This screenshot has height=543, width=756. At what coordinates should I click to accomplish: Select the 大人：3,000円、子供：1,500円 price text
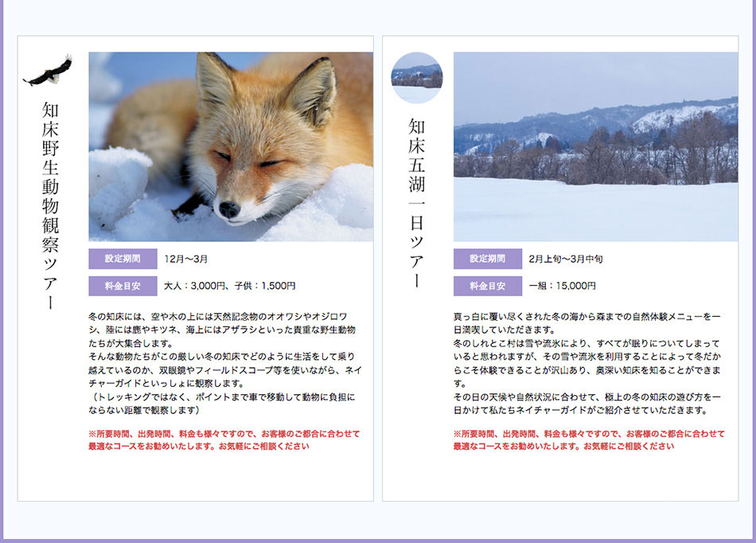click(x=229, y=286)
